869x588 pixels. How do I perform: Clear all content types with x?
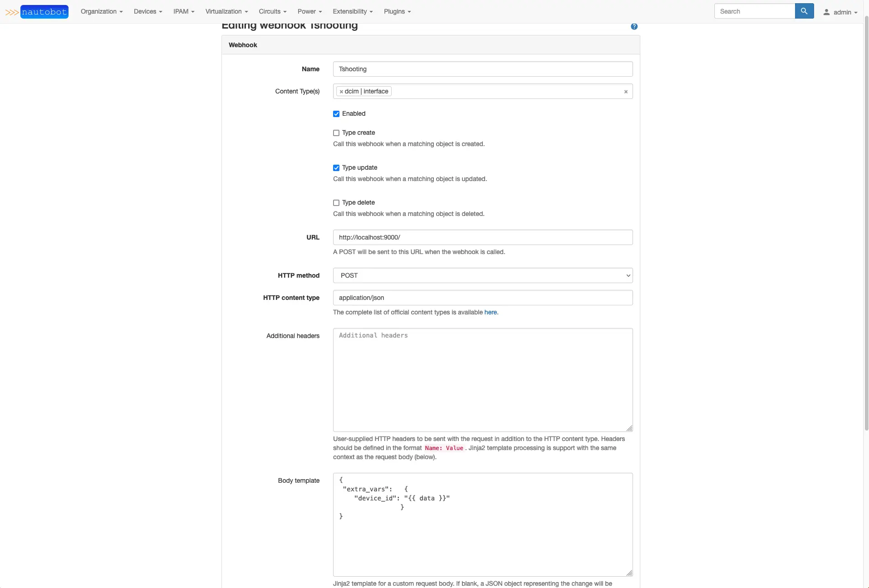[626, 92]
